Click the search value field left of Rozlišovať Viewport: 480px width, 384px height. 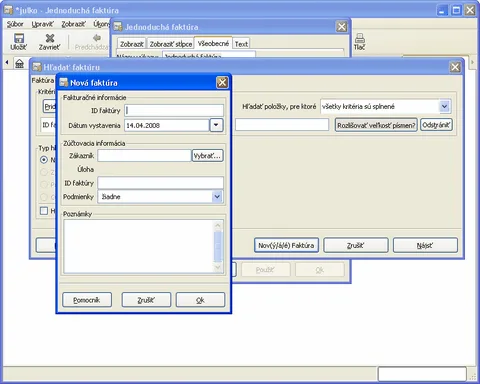(282, 125)
